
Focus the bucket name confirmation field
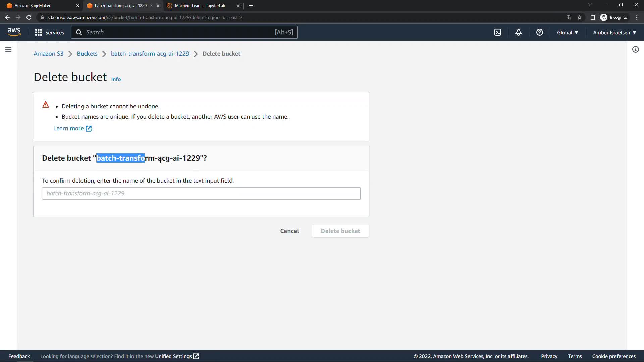coord(201,193)
